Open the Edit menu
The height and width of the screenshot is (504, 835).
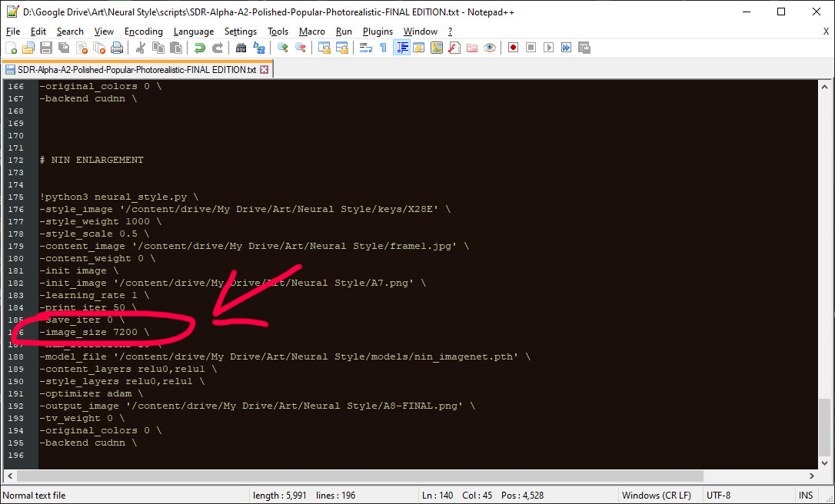(38, 31)
